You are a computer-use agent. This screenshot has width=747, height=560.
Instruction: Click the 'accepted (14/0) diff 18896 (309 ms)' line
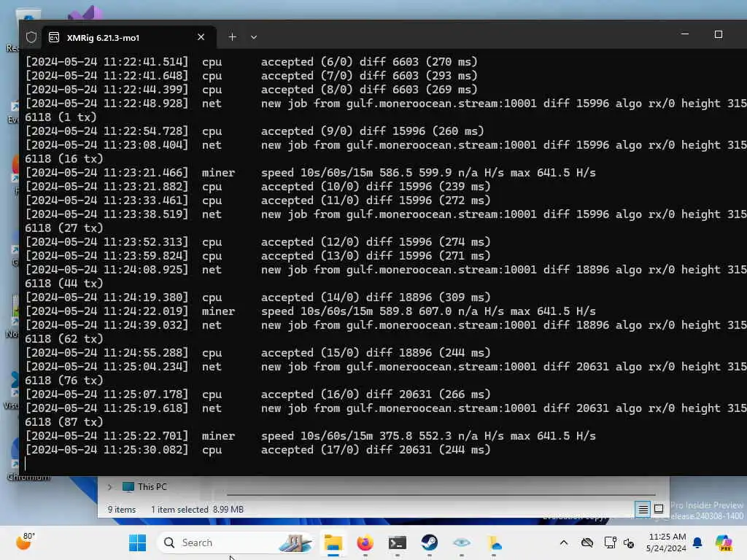click(258, 297)
